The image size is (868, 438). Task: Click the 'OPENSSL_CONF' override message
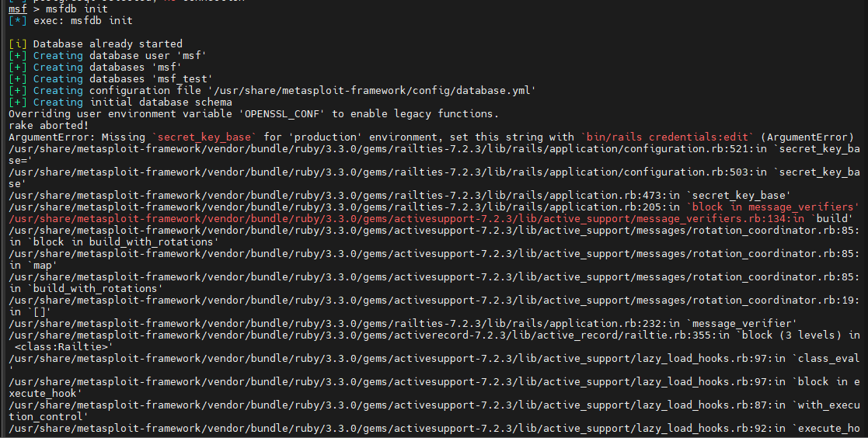pos(253,113)
